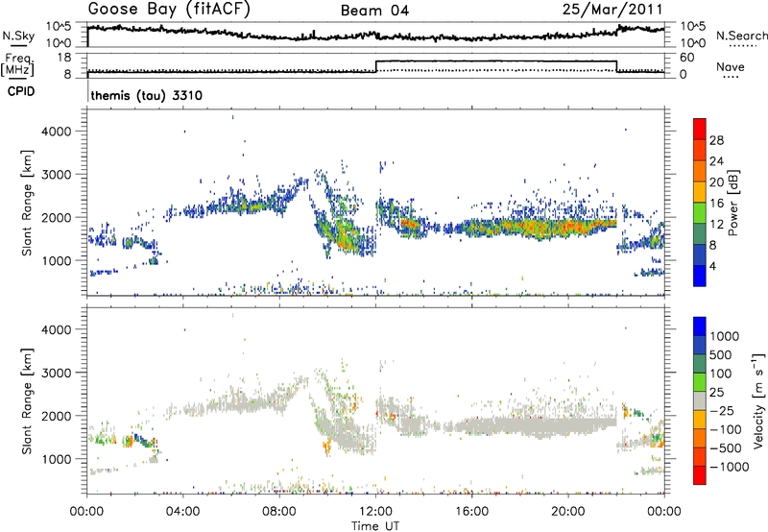Click the Power color bar segment between 20 and 24
The height and width of the screenshot is (532, 768).
tap(700, 171)
